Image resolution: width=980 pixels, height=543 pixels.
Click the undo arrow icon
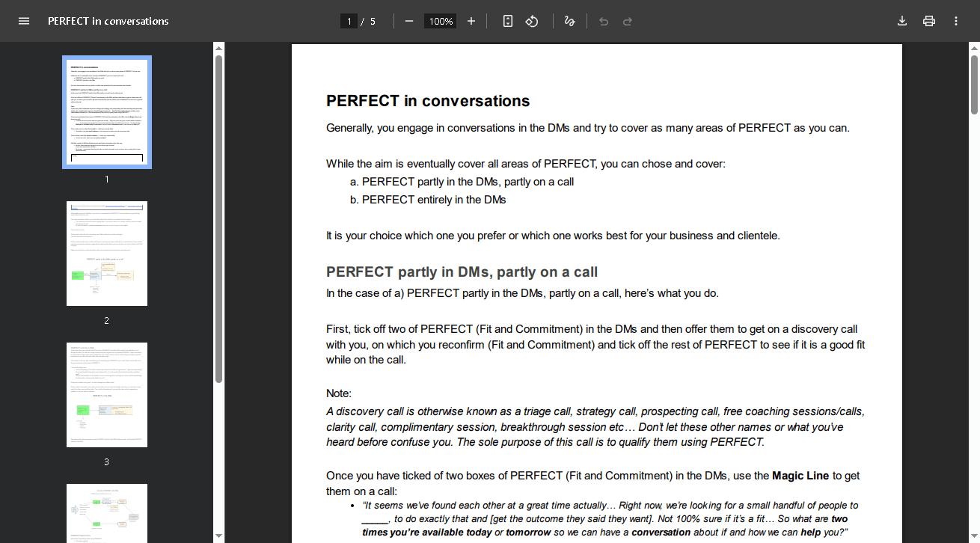tap(604, 21)
